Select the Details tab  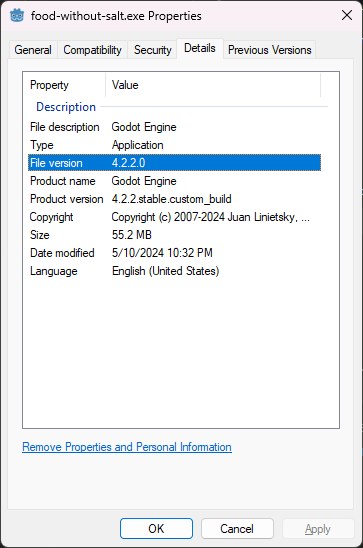coord(199,48)
